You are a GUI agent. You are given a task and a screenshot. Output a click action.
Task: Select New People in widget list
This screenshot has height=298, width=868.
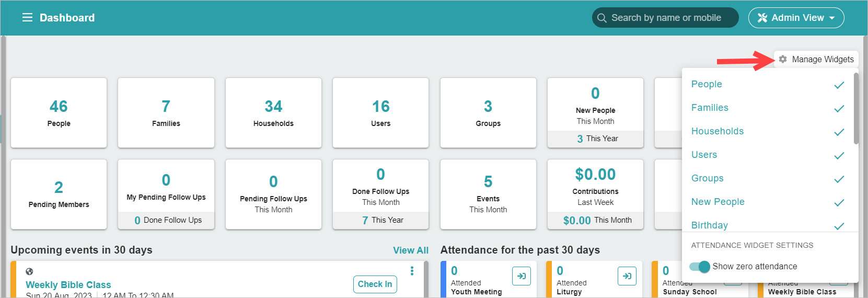coord(718,202)
